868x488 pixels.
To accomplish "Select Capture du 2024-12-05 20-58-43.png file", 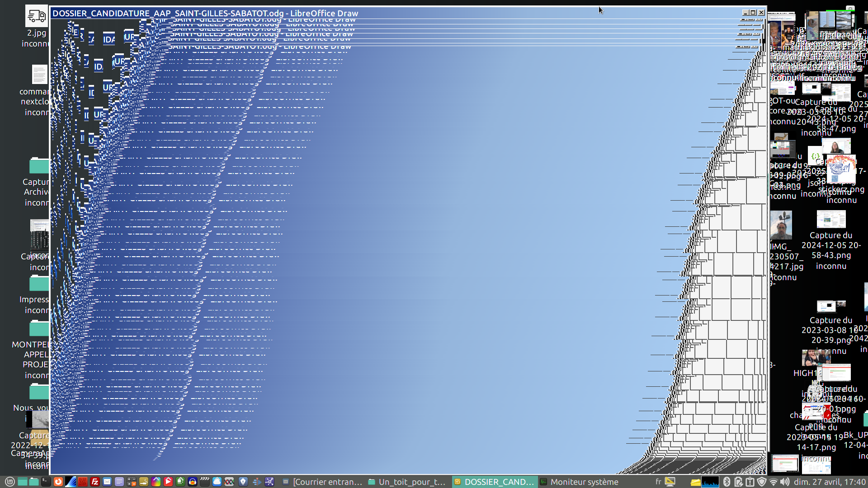I will pos(831,220).
